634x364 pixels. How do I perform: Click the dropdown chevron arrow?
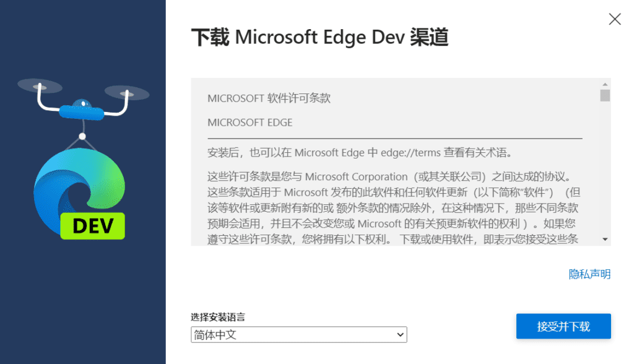tap(400, 334)
